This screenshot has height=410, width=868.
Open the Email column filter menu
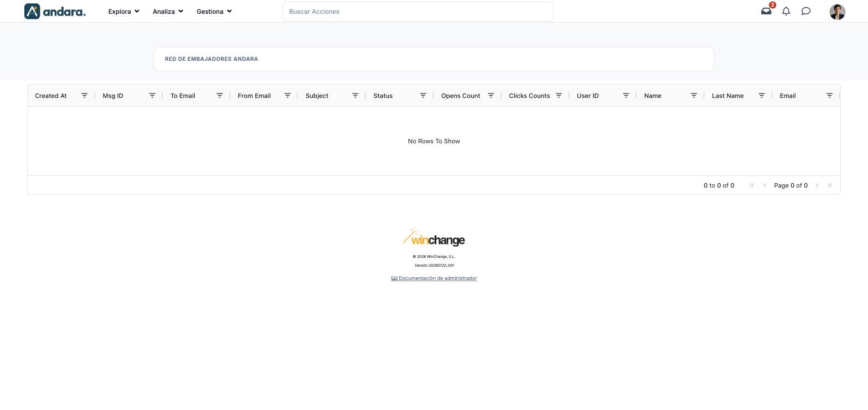pos(829,96)
